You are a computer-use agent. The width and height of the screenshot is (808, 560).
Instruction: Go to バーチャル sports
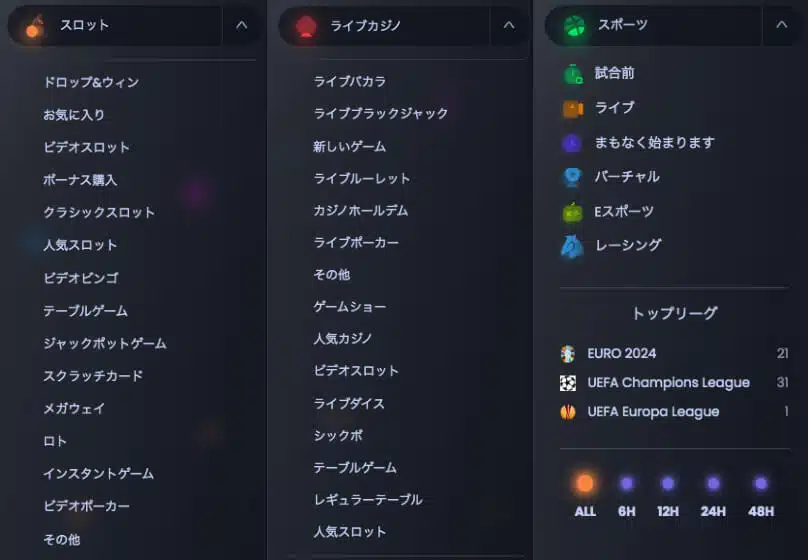pyautogui.click(x=627, y=177)
